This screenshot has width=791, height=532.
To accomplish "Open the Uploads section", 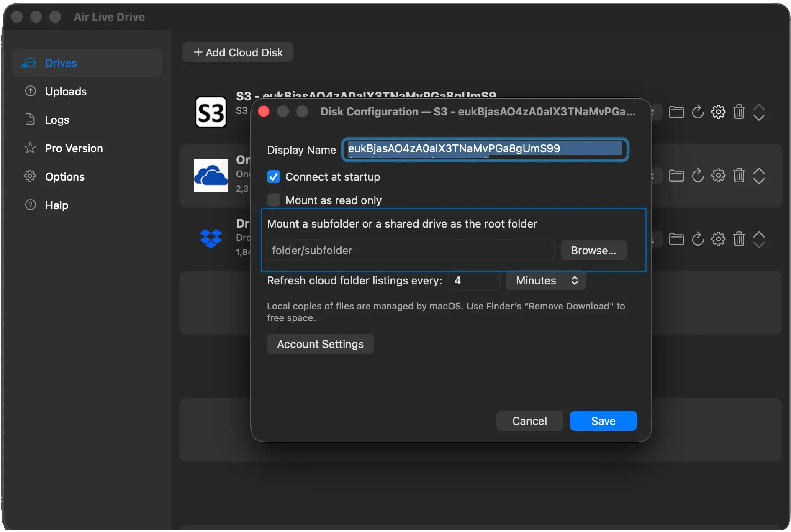I will [87, 92].
